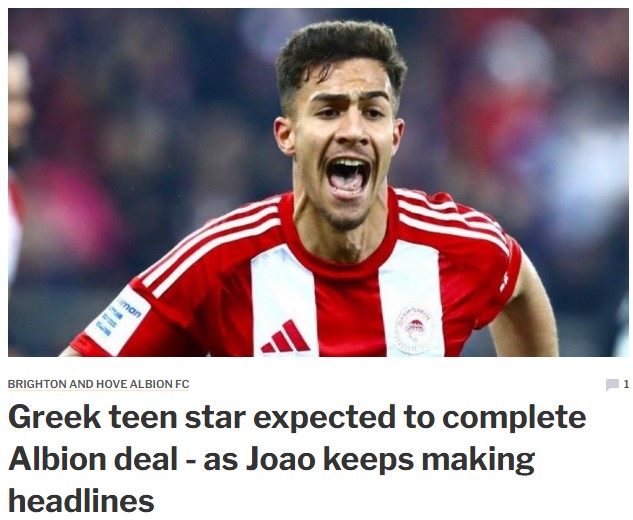Click the player's dark hair in photo

point(341,52)
